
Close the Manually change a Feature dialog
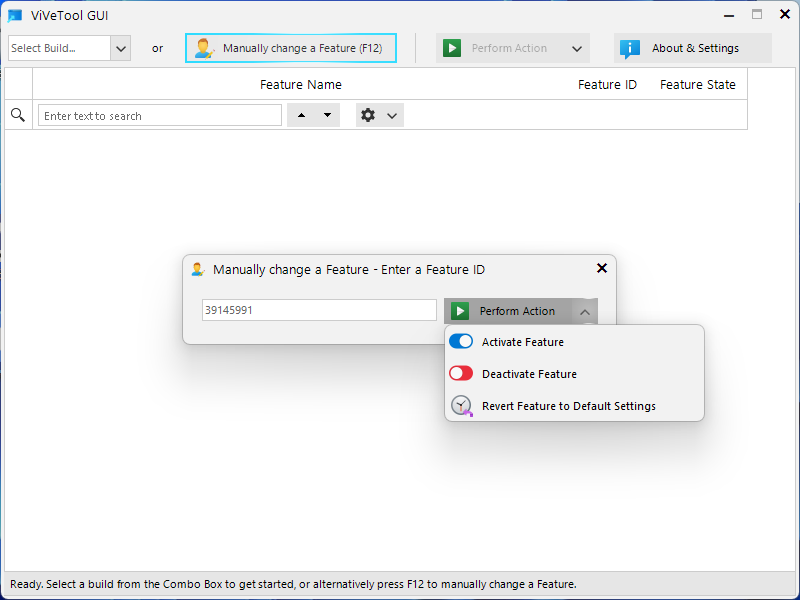tap(602, 268)
